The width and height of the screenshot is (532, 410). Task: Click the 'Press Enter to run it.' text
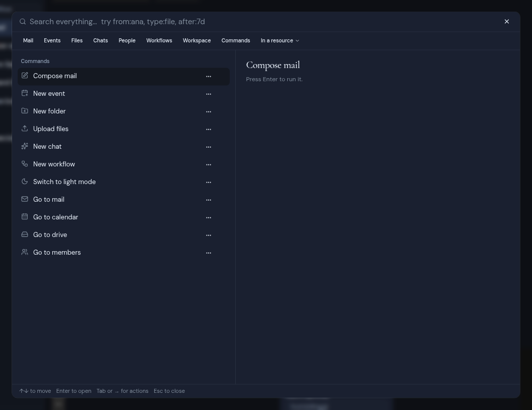(274, 79)
